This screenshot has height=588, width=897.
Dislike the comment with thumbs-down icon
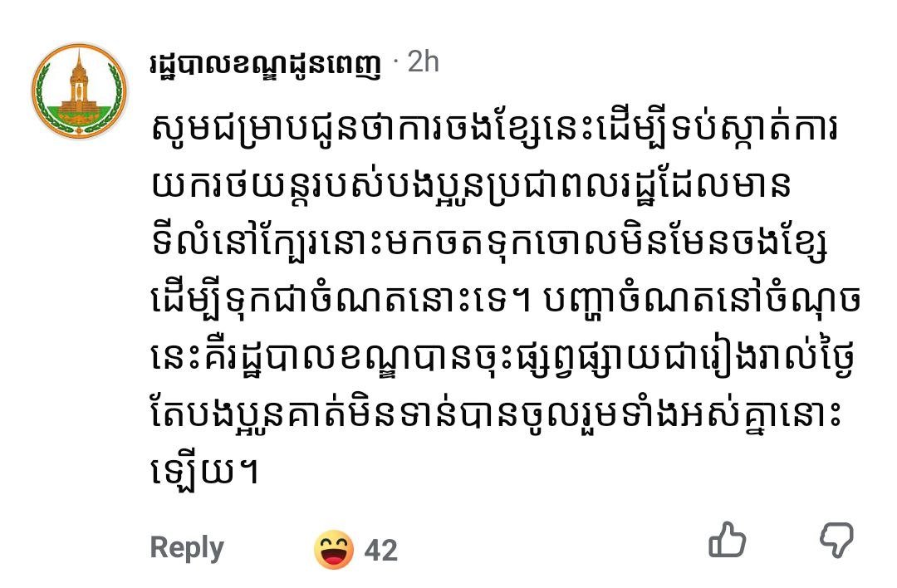click(836, 539)
